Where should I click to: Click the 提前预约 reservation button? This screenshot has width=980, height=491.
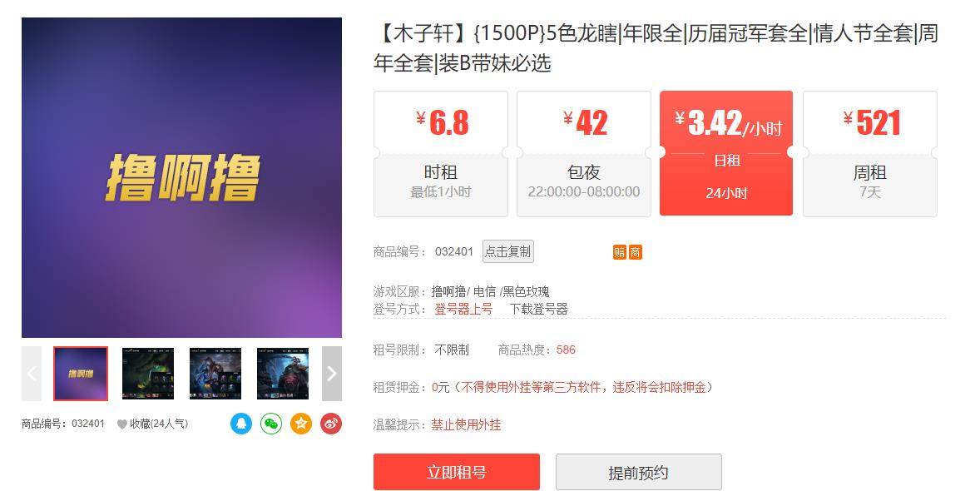pyautogui.click(x=639, y=472)
